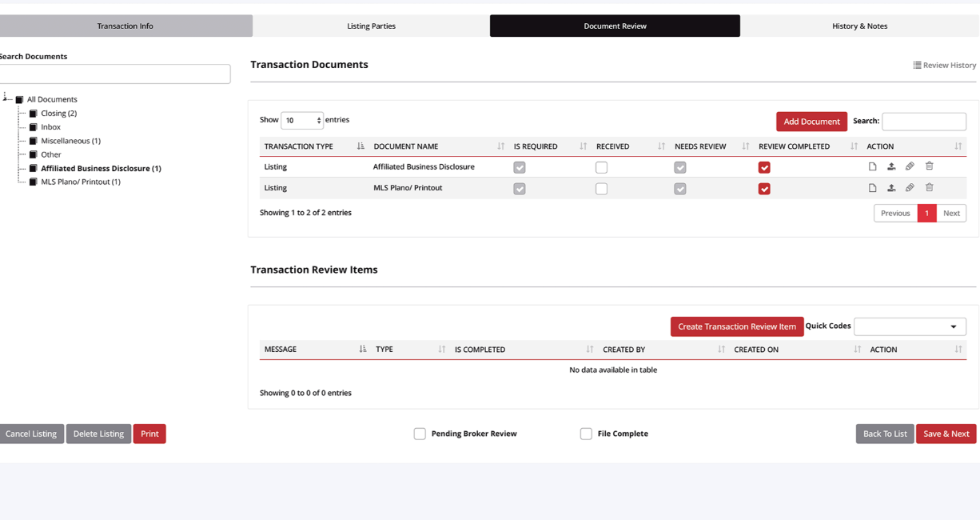Open the Show entries count selector
980x520 pixels.
pos(301,120)
